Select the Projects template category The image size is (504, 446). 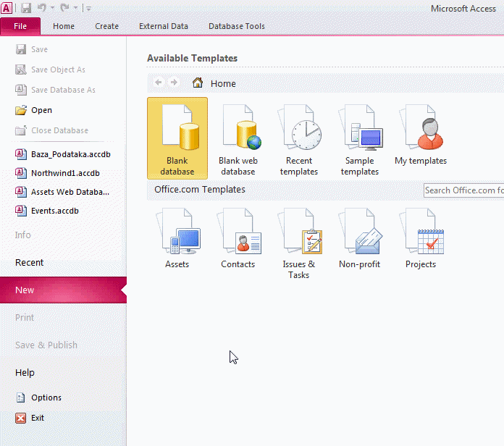coord(421,238)
